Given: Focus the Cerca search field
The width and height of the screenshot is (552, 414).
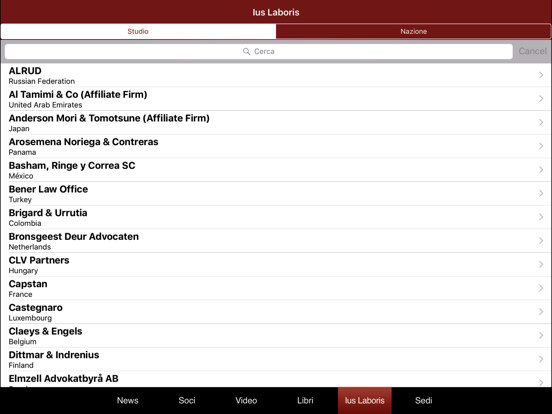Looking at the screenshot, I should click(259, 51).
